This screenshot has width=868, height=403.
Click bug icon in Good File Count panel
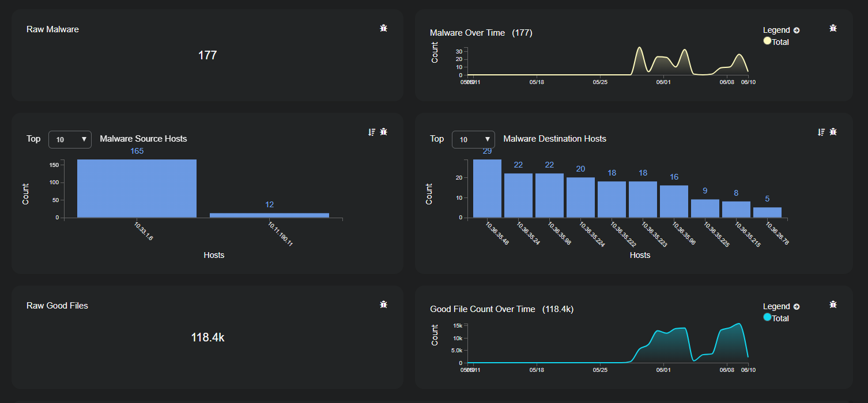coord(833,305)
